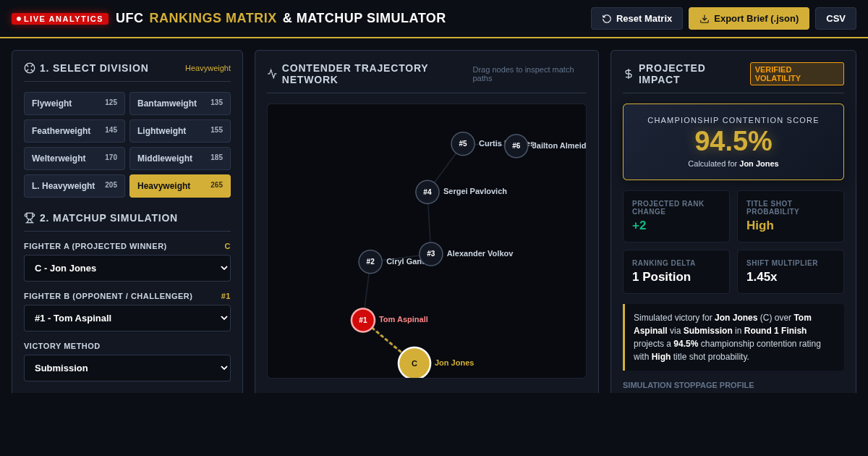
Task: Select the highlighted Heavyweight 265 division
Action: 180,186
